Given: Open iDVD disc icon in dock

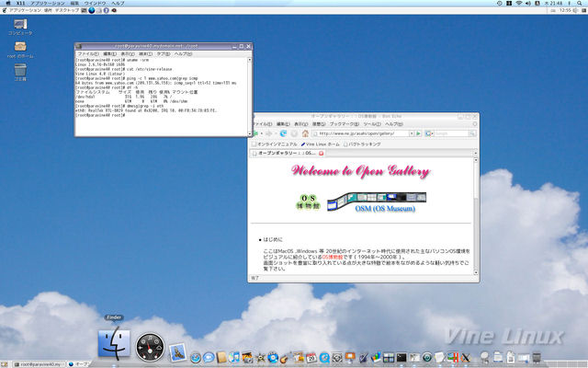Looking at the screenshot, I should 273,358.
